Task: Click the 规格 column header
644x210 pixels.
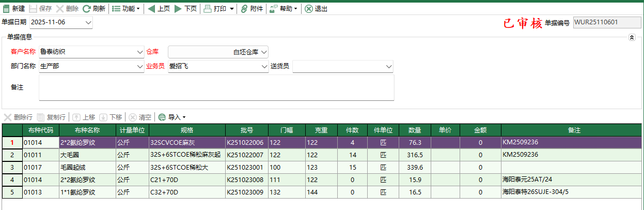Action: click(187, 130)
